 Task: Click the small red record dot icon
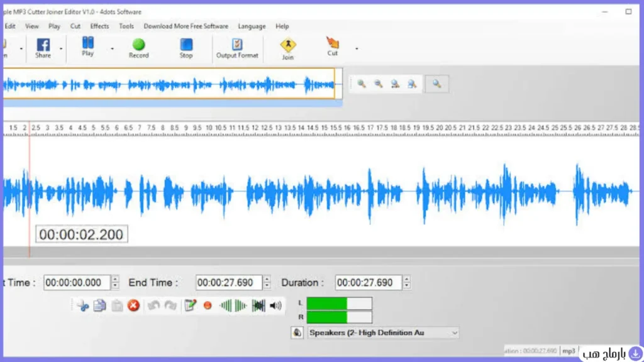[x=208, y=306]
